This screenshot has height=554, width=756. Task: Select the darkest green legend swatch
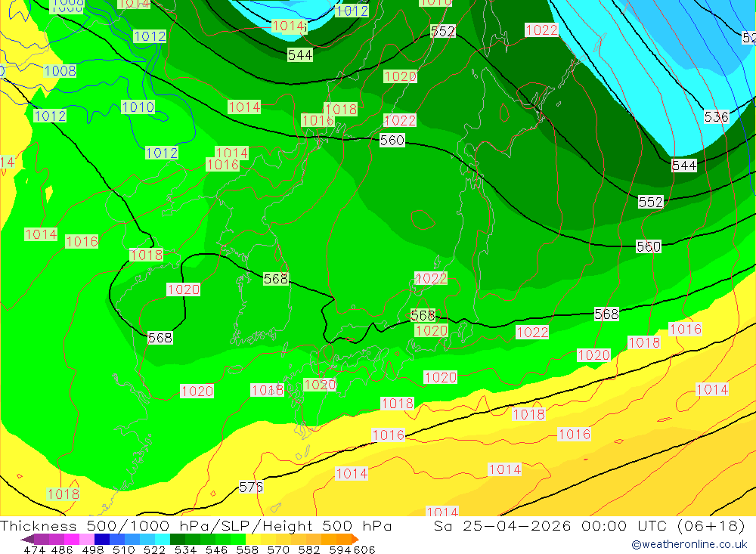178,539
